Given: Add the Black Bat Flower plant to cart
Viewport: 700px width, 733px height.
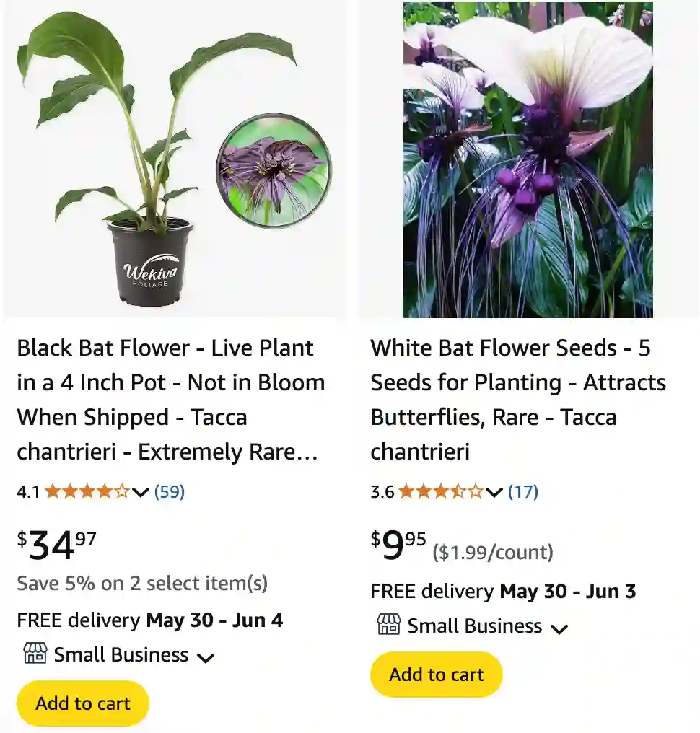Looking at the screenshot, I should click(82, 703).
